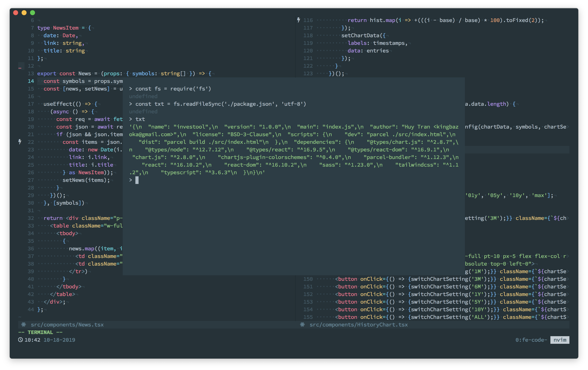Click lightning sign icon beside line 22

20,142
